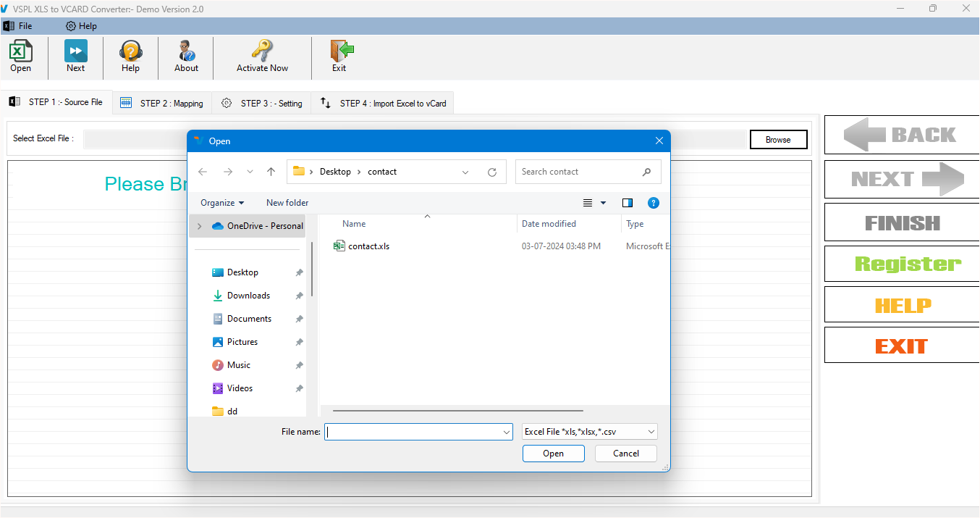Click the pin icon beside Pictures
The image size is (980, 518).
point(299,343)
